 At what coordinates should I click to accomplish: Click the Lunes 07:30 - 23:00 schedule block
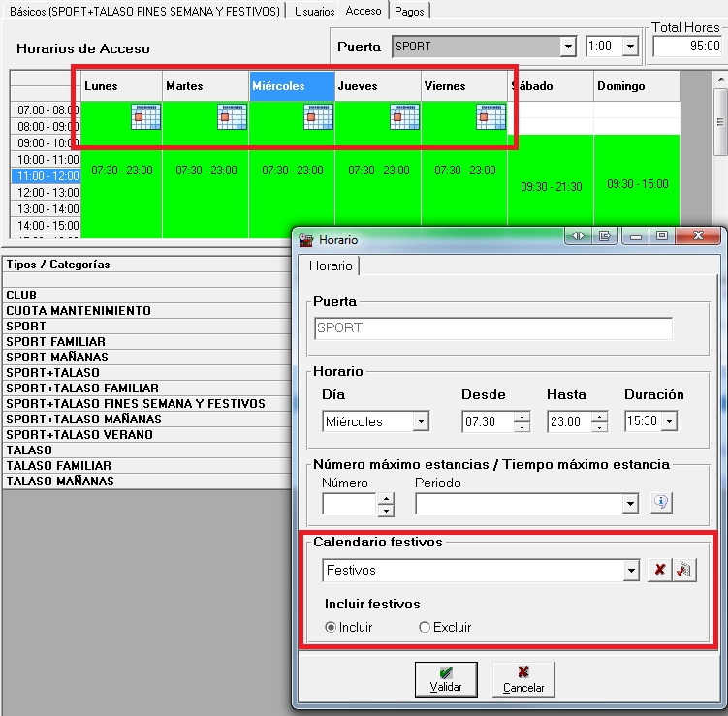[x=121, y=171]
